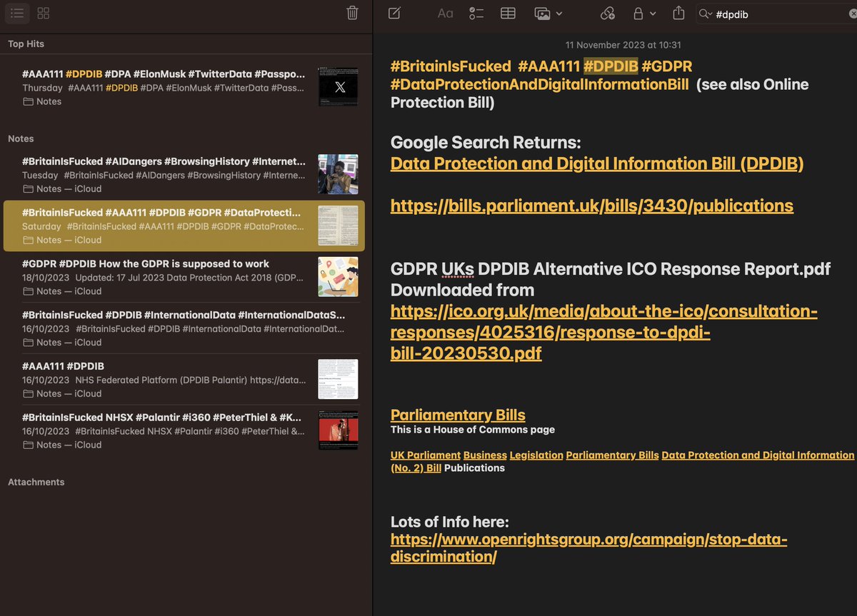This screenshot has width=857, height=616.
Task: Click the thumbnail of the AIDangers note
Action: pyautogui.click(x=338, y=174)
